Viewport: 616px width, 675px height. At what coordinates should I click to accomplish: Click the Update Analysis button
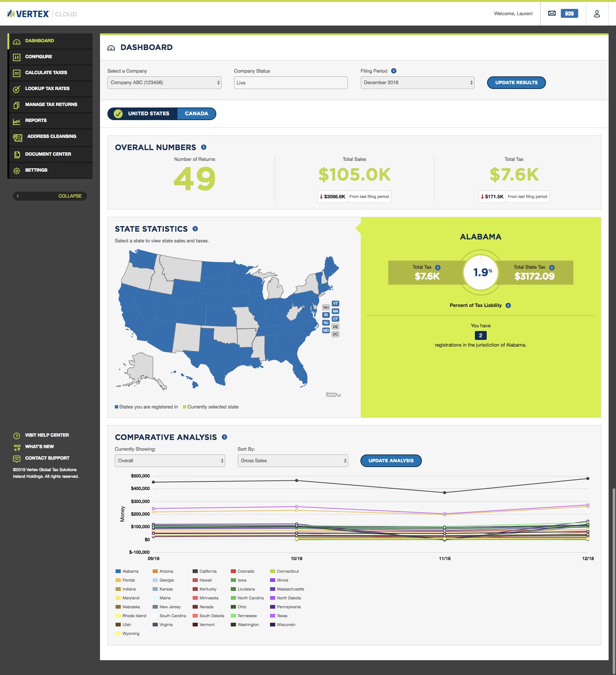(391, 461)
